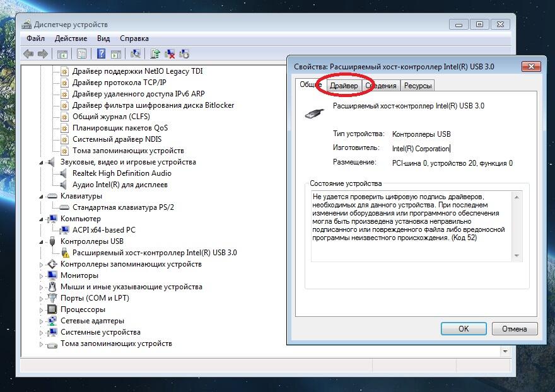
Task: Switch to the Сведения tab
Action: coord(381,86)
